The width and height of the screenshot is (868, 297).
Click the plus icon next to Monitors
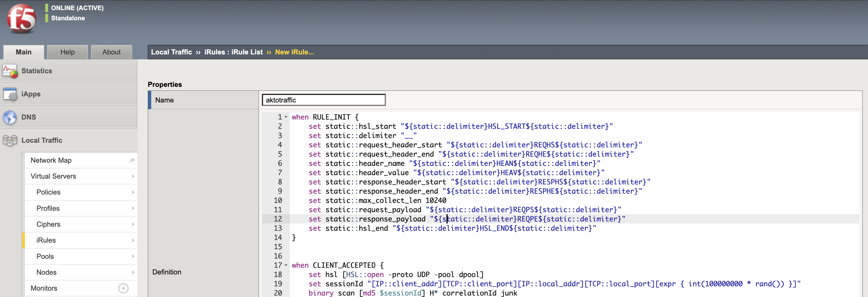(x=123, y=288)
